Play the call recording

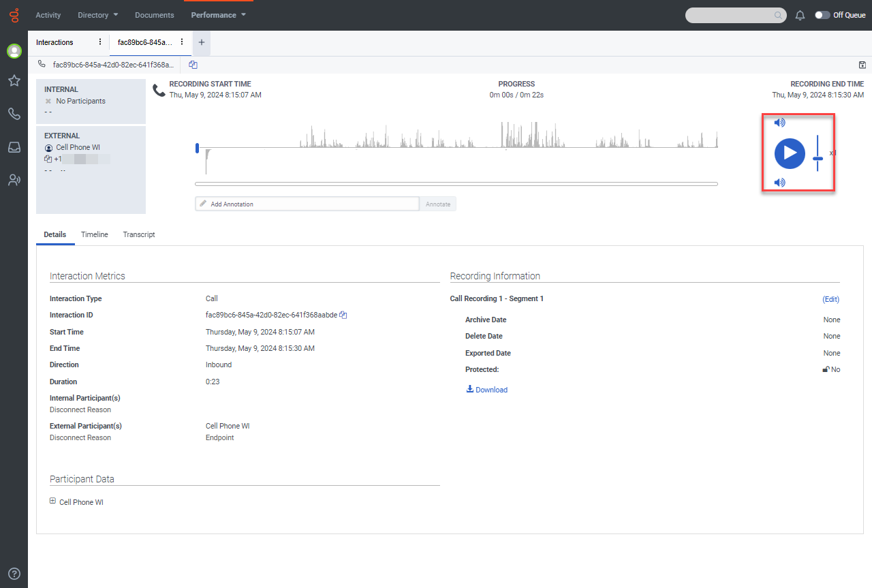tap(790, 153)
